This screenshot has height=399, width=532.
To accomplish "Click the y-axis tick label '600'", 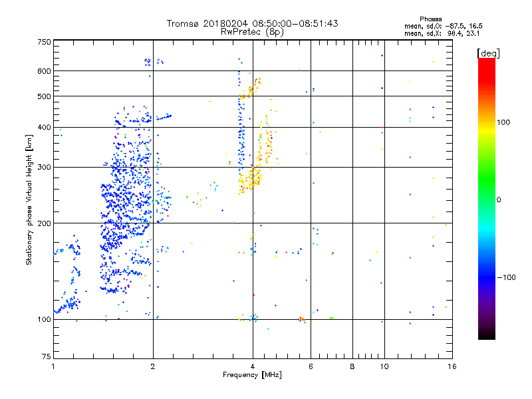I will (44, 71).
